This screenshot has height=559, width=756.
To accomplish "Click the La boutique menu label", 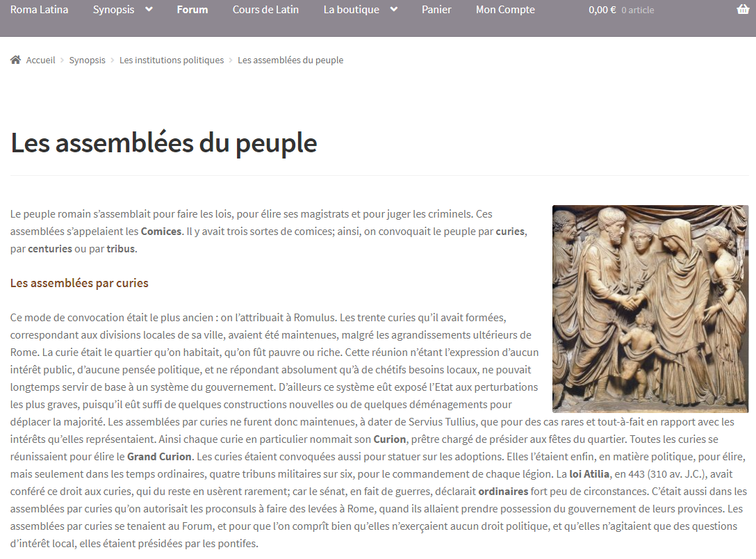I will click(352, 10).
